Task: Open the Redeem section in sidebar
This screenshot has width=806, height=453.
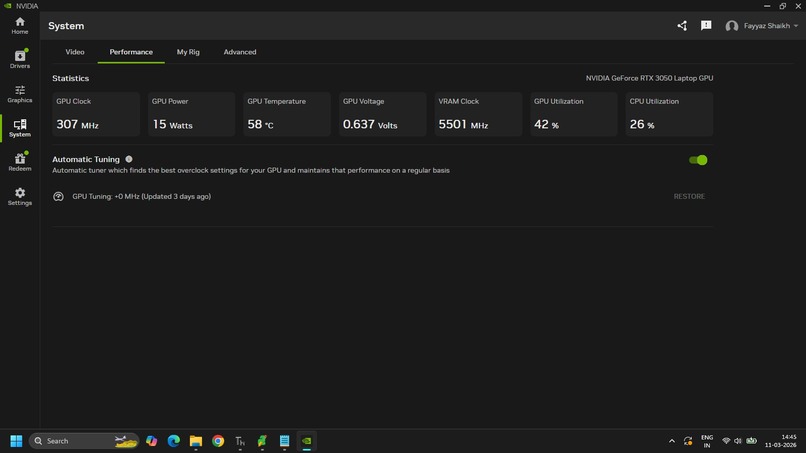Action: [20, 162]
